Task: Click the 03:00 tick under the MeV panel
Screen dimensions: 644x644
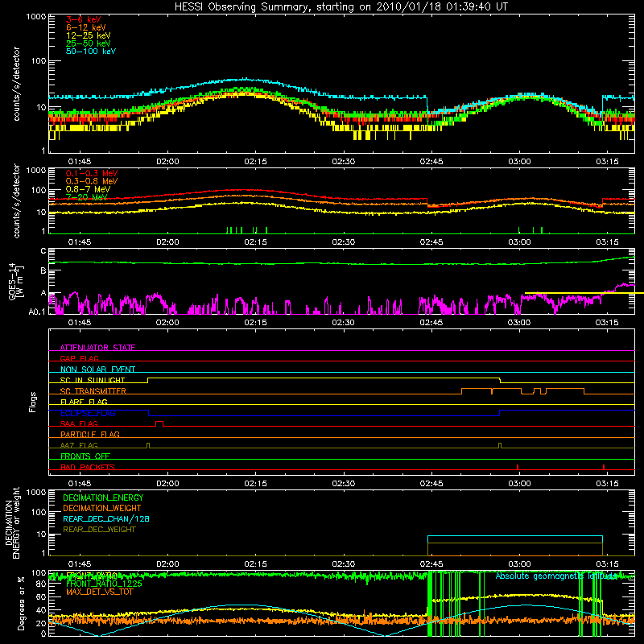Action: 519,242
